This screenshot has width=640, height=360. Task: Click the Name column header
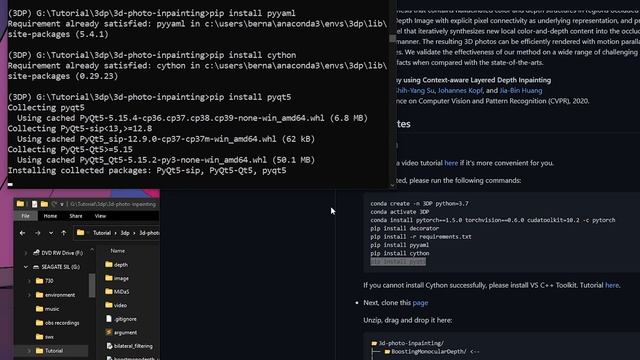[118, 251]
